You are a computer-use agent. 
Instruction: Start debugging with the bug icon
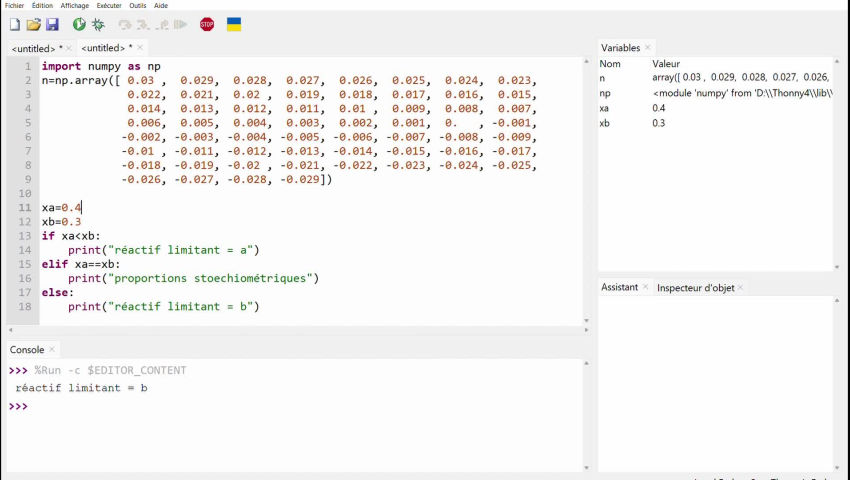(98, 24)
